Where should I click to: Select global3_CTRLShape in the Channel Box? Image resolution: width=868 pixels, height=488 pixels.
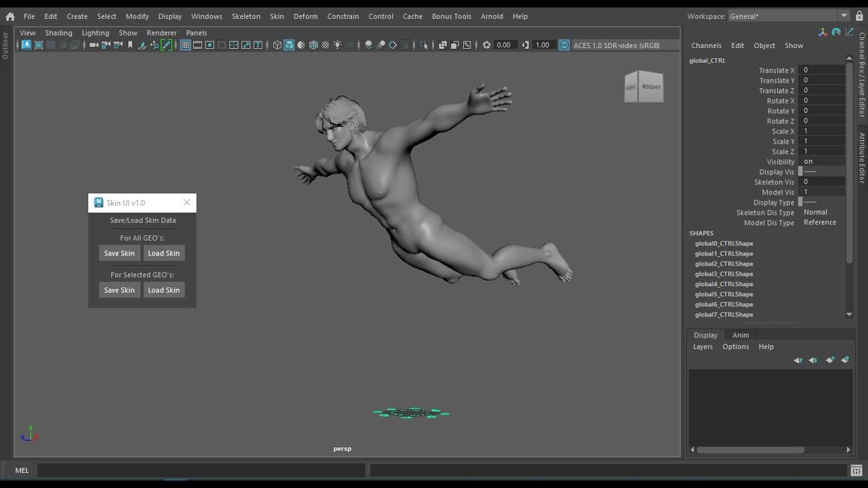pos(724,274)
